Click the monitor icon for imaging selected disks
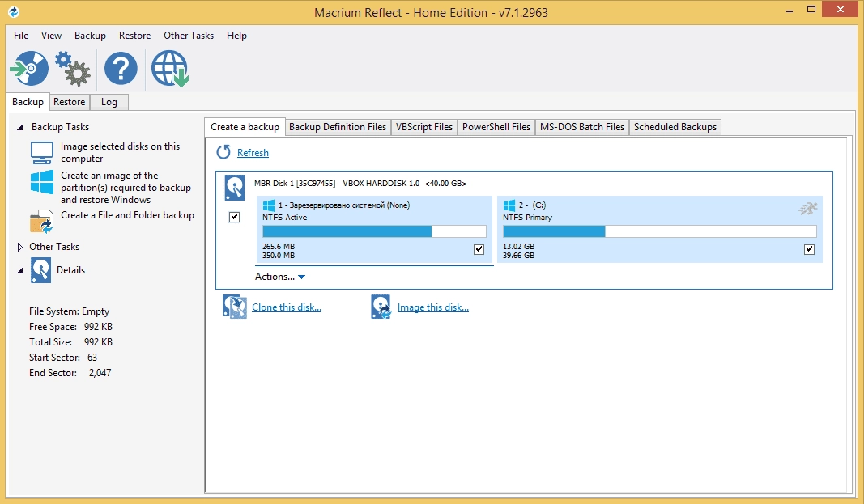 pyautogui.click(x=42, y=152)
